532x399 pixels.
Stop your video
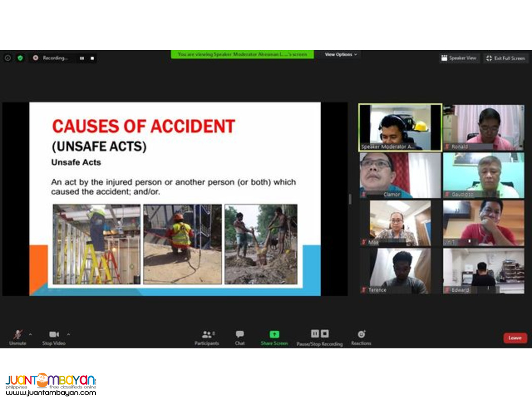click(x=53, y=335)
